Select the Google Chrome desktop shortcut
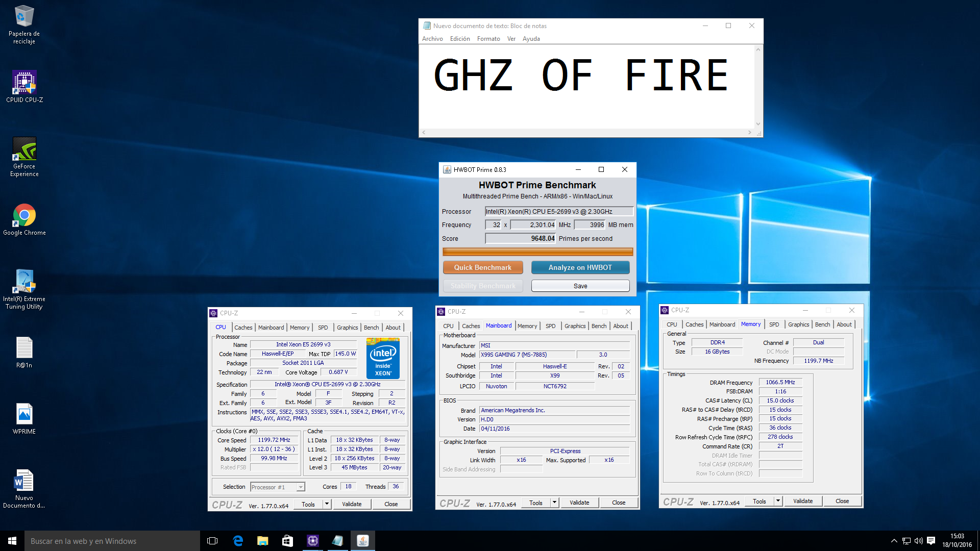Screen dimensions: 980x551 [x=24, y=220]
